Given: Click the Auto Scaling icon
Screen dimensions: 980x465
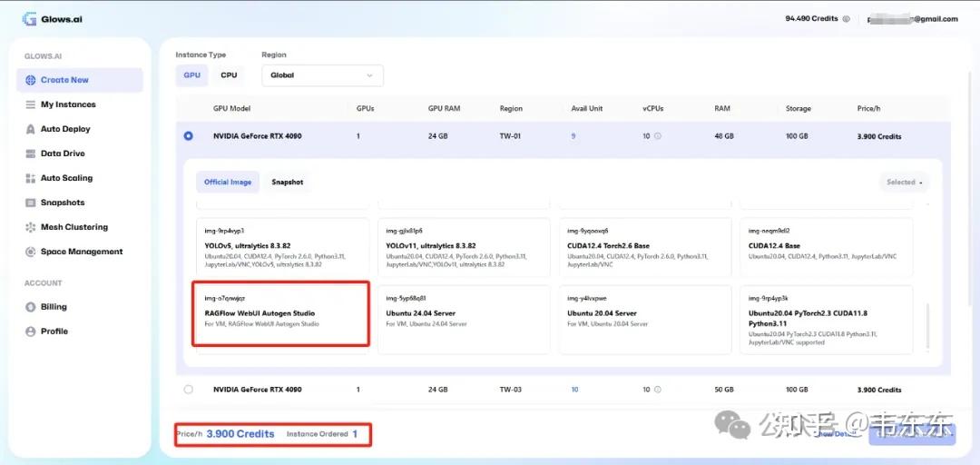Looking at the screenshot, I should pos(31,178).
